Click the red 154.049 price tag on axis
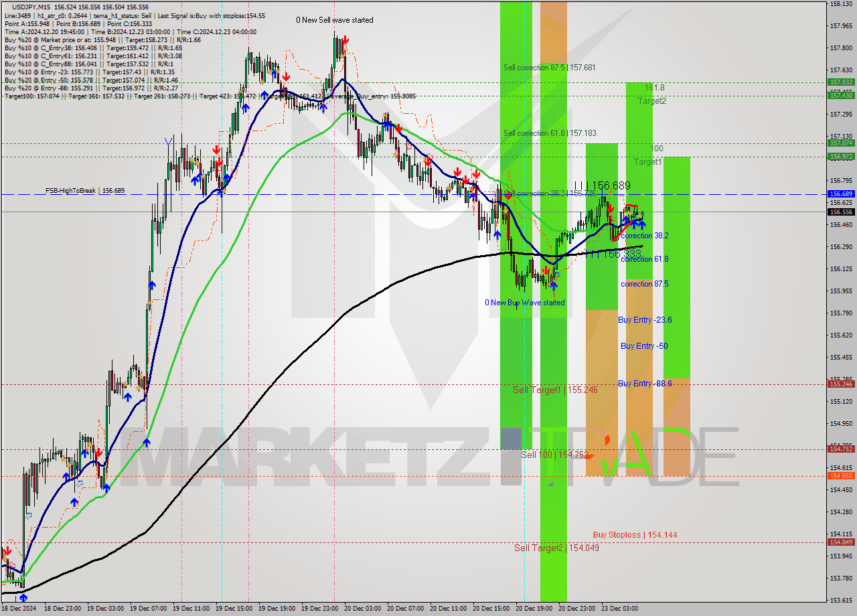Viewport: 857px width, 616px height. [x=841, y=542]
